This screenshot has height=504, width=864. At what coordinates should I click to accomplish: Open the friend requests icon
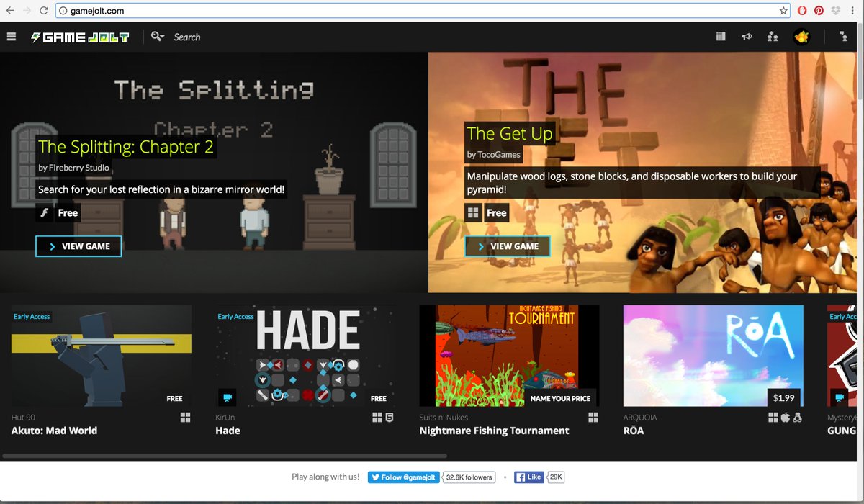pyautogui.click(x=773, y=37)
